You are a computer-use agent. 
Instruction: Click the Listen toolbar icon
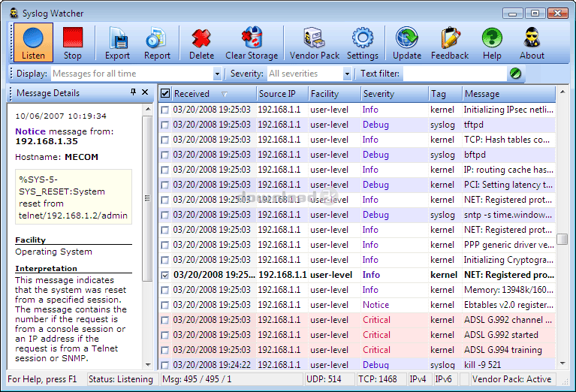click(33, 42)
